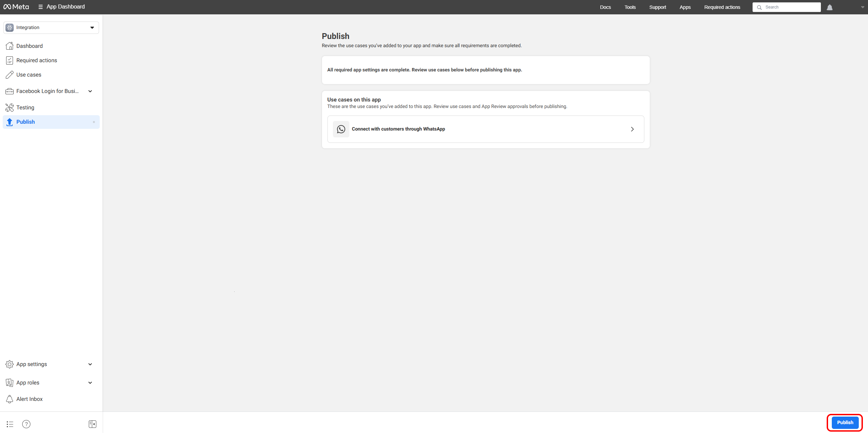
Task: Click the App Dashboard title text
Action: tap(66, 7)
